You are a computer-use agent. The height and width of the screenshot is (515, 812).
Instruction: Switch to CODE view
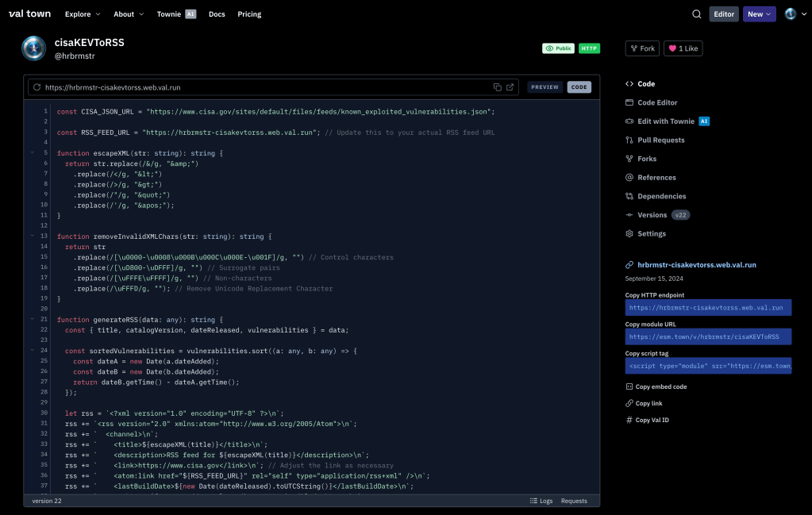579,87
